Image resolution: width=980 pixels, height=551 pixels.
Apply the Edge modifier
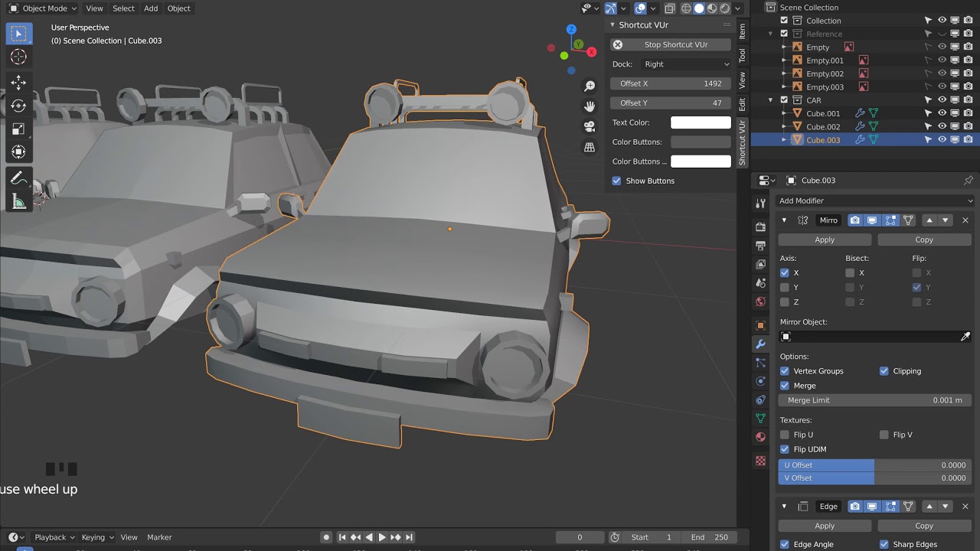[825, 526]
